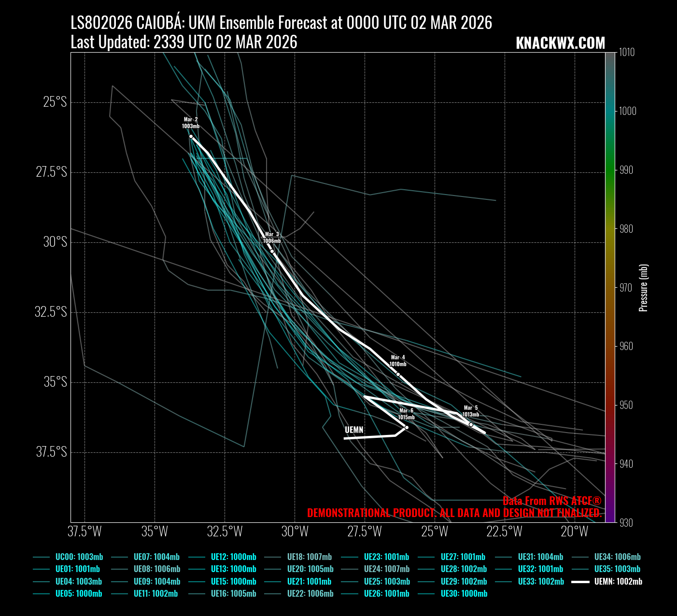The width and height of the screenshot is (677, 616).
Task: Select the Mar 4 forecast point marker
Action: point(398,374)
